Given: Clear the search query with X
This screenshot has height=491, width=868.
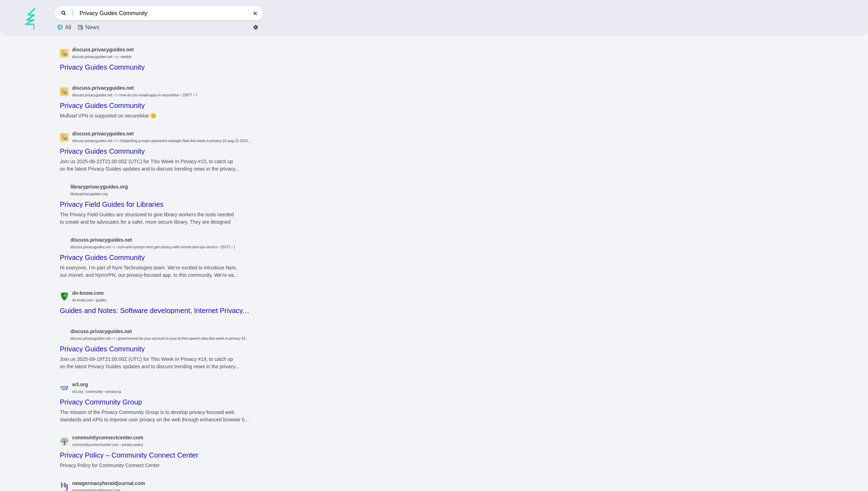Looking at the screenshot, I should point(255,13).
